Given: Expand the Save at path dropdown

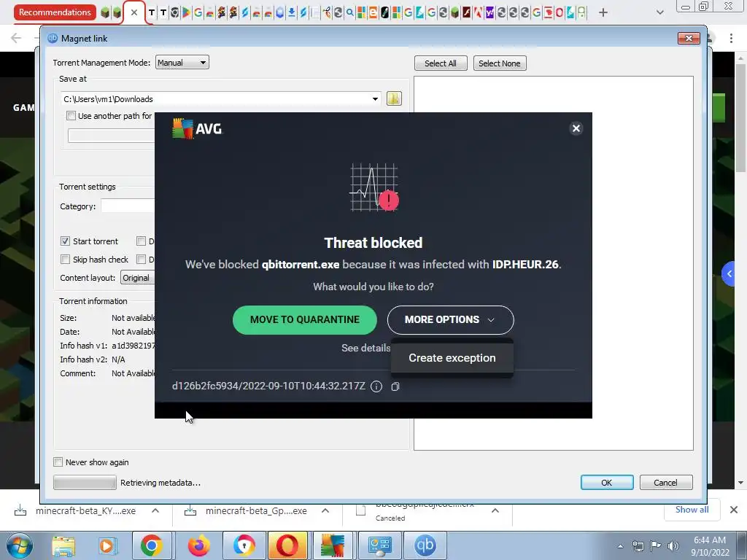Looking at the screenshot, I should 375,99.
